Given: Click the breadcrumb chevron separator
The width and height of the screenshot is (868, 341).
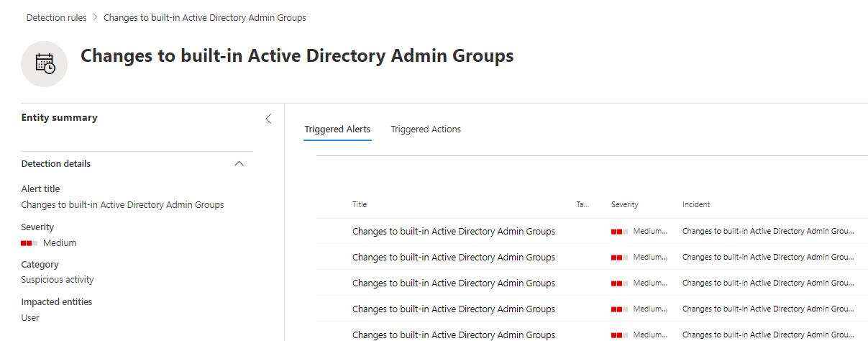Looking at the screenshot, I should [x=95, y=17].
